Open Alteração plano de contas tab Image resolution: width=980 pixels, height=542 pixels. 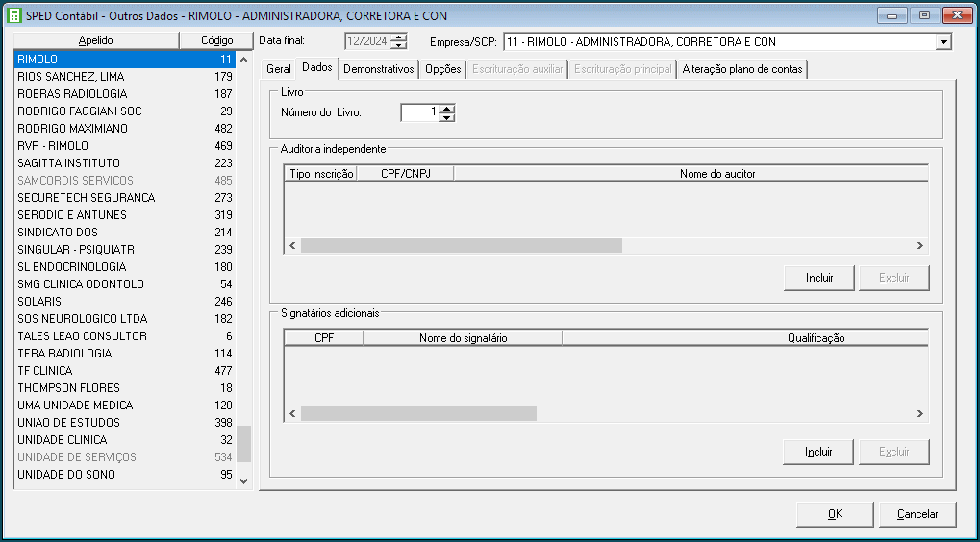coord(742,69)
